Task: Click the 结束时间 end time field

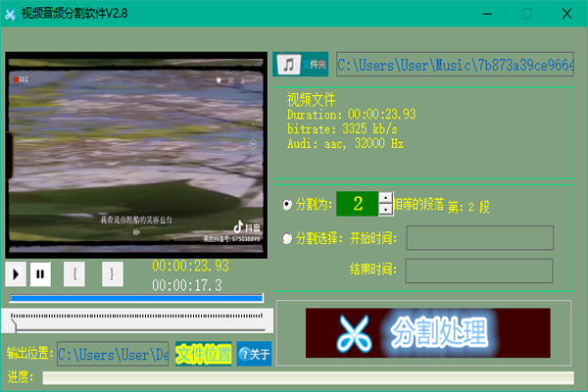Action: [x=479, y=269]
